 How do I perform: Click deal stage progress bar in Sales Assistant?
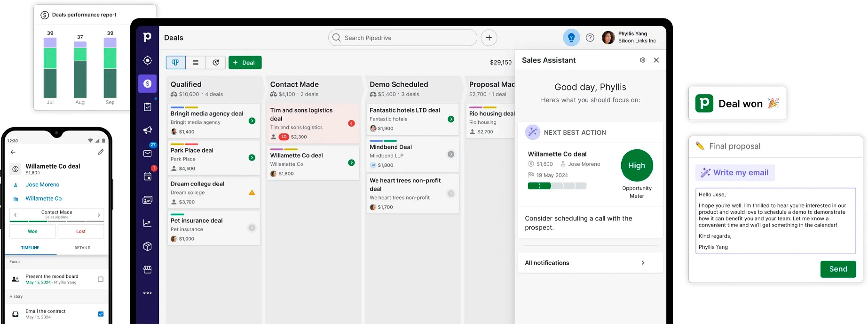557,186
